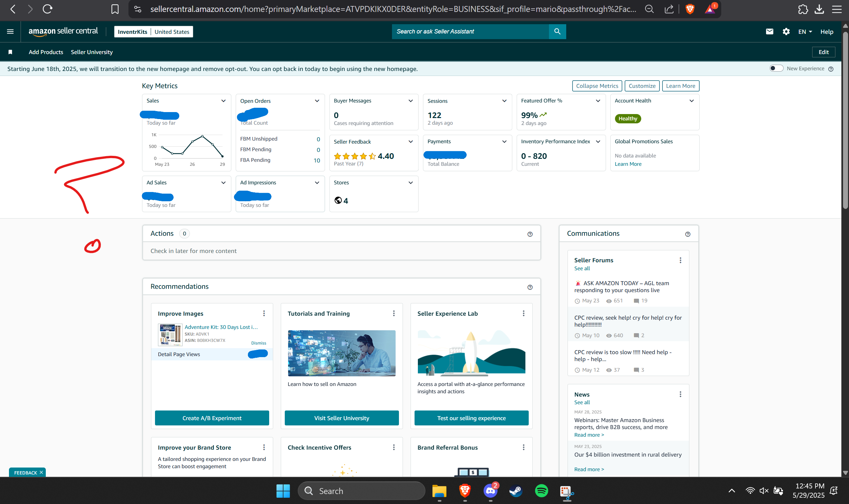Expand the Stores metric dropdown
Image resolution: width=849 pixels, height=504 pixels.
coord(411,183)
